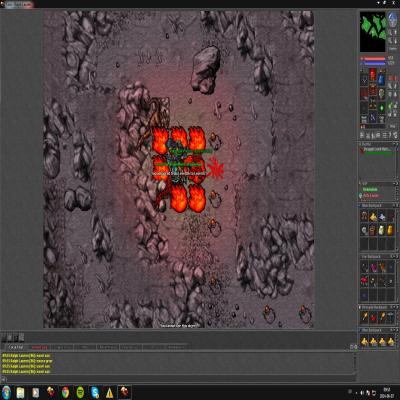The height and width of the screenshot is (400, 400).
Task: Select the red VIP name
Action: pos(371,196)
